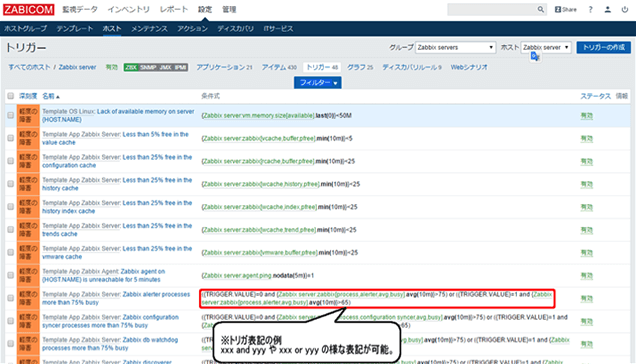
Task: Check the history index cache trigger row
Action: coord(11,207)
